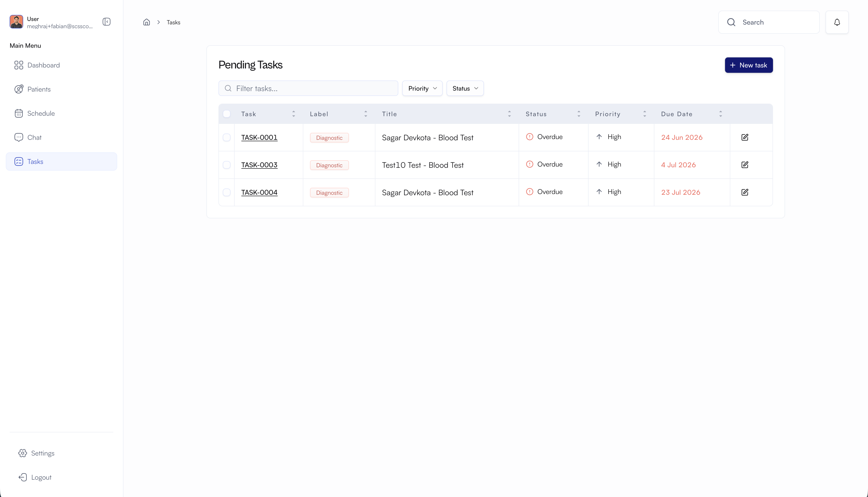Click the due date 24 Jun 2026
Image resolution: width=868 pixels, height=497 pixels.
(x=682, y=137)
